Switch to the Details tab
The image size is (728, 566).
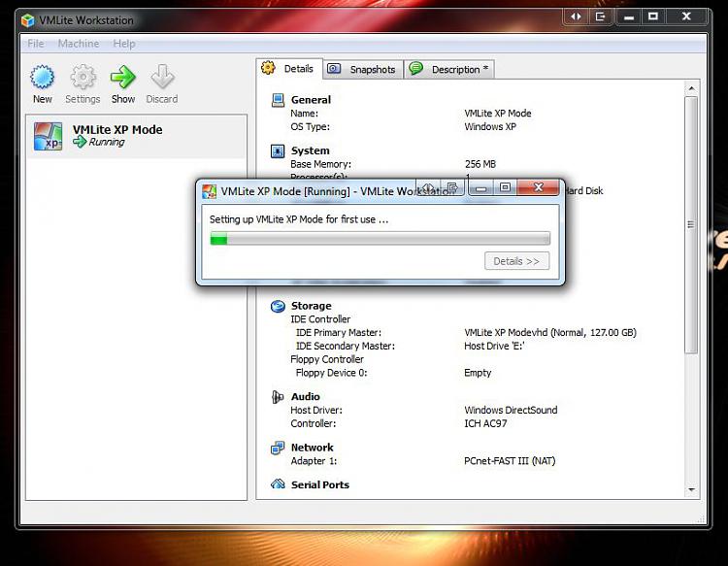coord(289,69)
